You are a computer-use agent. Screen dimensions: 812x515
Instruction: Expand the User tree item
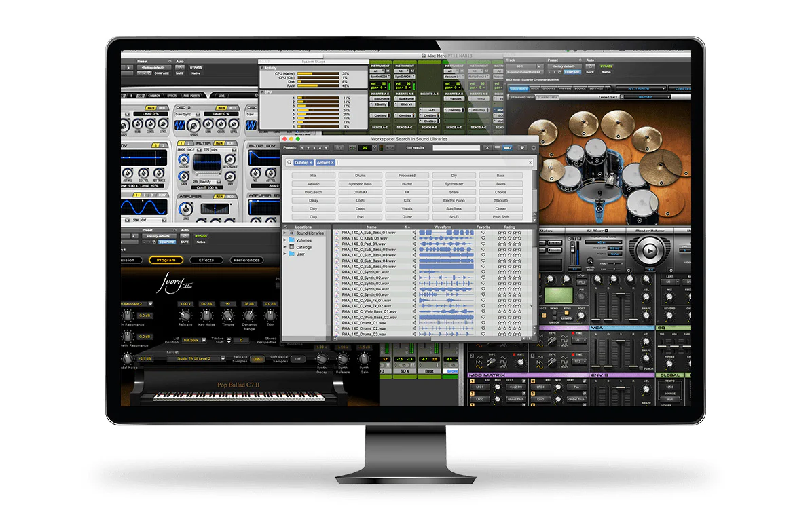point(285,254)
